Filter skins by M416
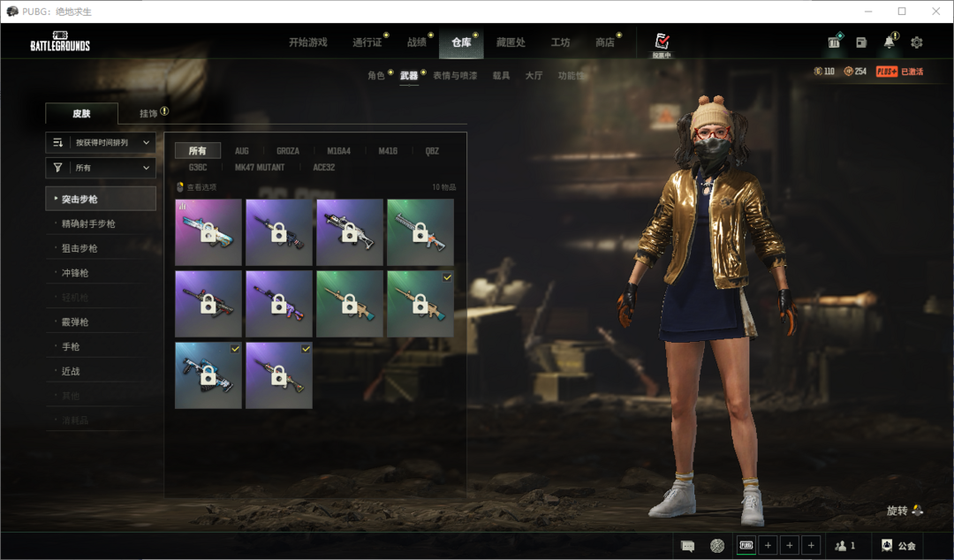The image size is (954, 560). point(388,151)
